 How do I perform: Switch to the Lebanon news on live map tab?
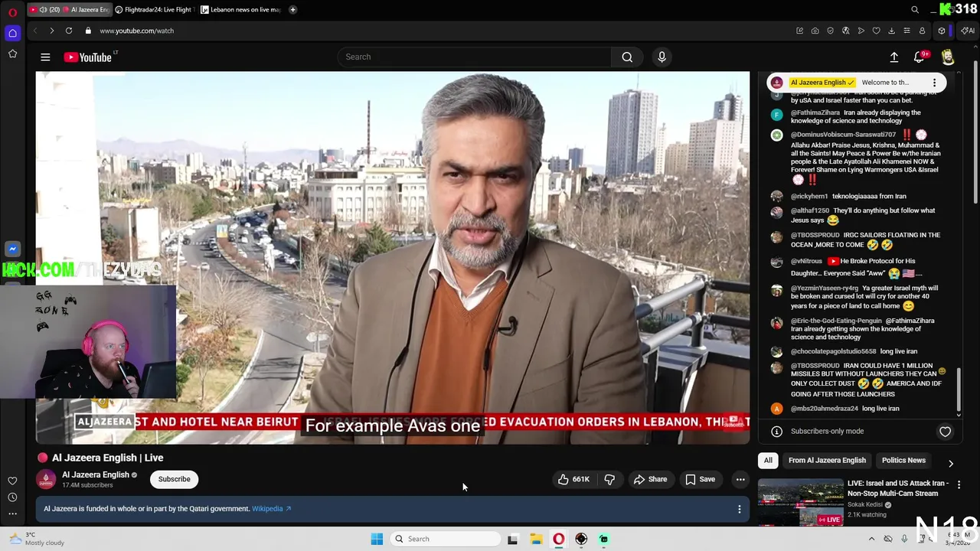241,10
